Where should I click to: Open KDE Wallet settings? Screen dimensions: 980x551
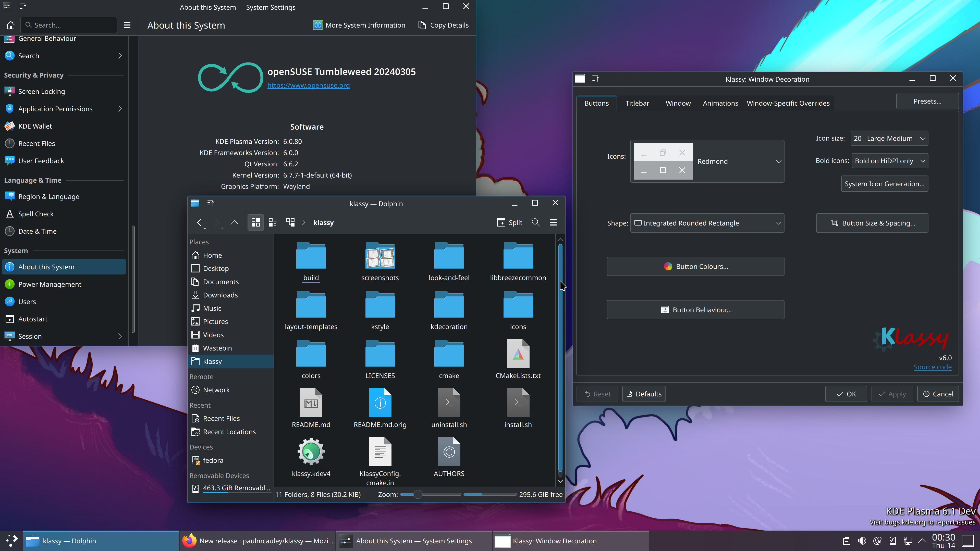pos(64,126)
